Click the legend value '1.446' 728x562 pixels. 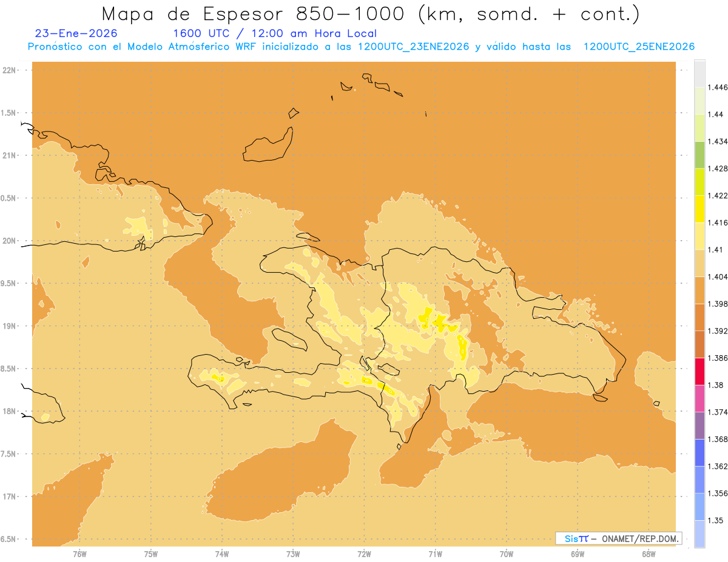(x=719, y=87)
